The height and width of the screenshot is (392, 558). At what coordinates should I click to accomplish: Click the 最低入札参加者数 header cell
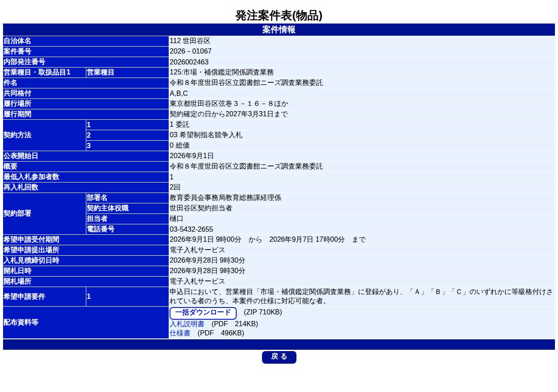pos(86,177)
